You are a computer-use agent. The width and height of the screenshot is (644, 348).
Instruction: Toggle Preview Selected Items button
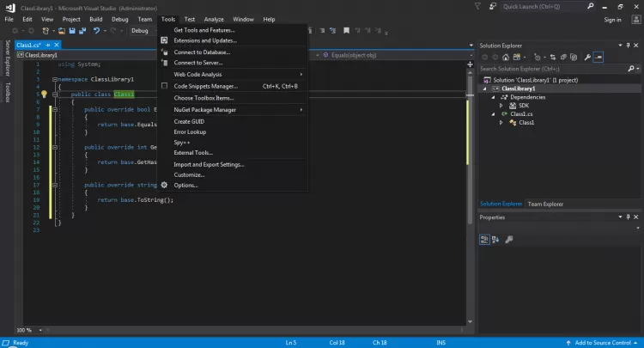click(598, 57)
